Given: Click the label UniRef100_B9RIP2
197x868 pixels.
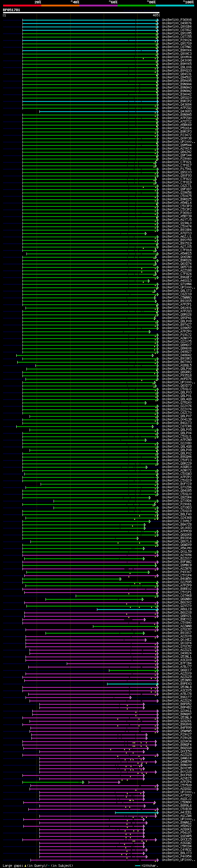Looking at the screenshot, I should point(177,101).
